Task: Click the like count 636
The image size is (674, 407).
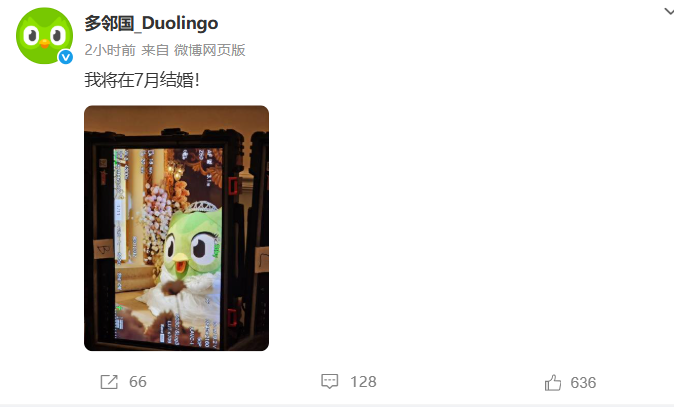Action: coord(583,383)
